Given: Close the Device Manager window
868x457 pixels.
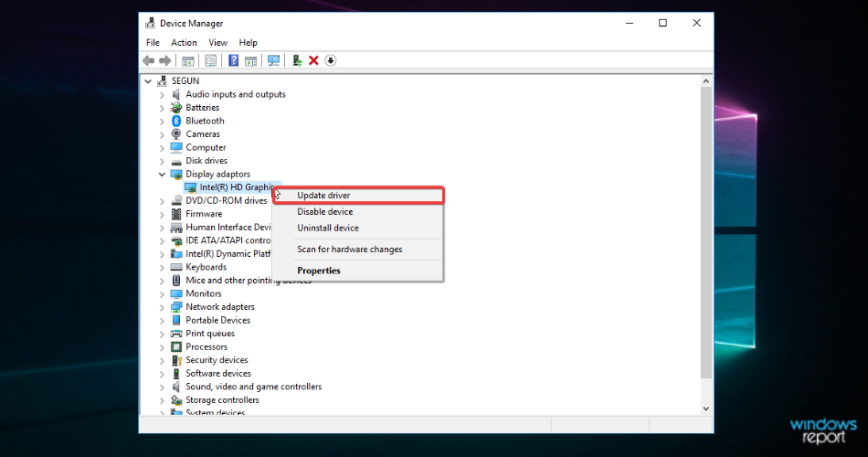Looking at the screenshot, I should coord(696,23).
